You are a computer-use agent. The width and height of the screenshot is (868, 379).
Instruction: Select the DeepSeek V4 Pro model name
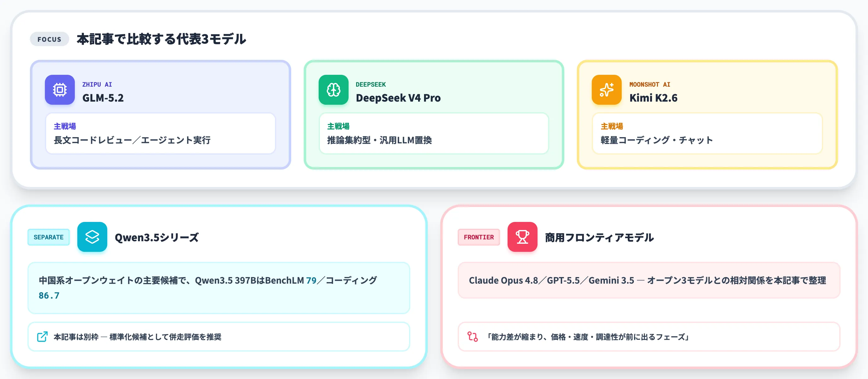[398, 98]
